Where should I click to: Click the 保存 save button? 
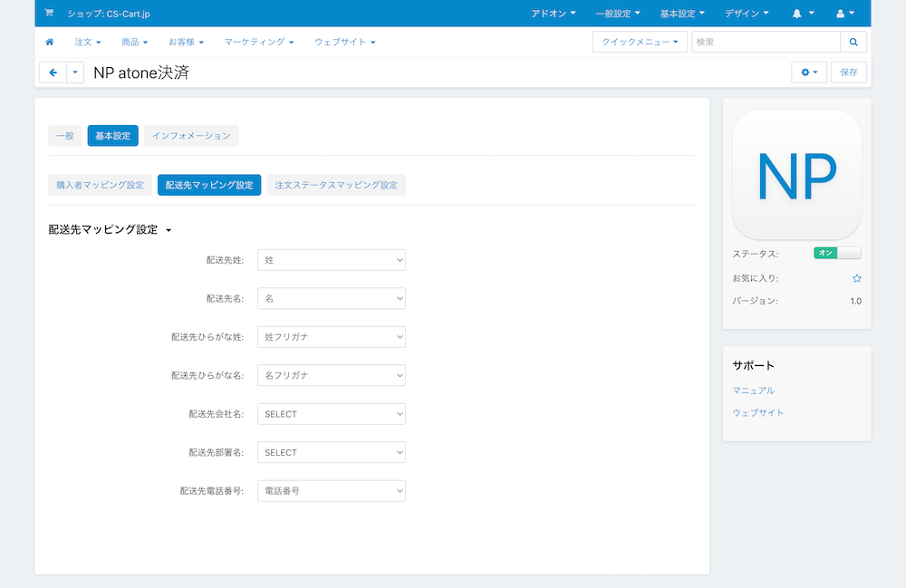[x=849, y=72]
